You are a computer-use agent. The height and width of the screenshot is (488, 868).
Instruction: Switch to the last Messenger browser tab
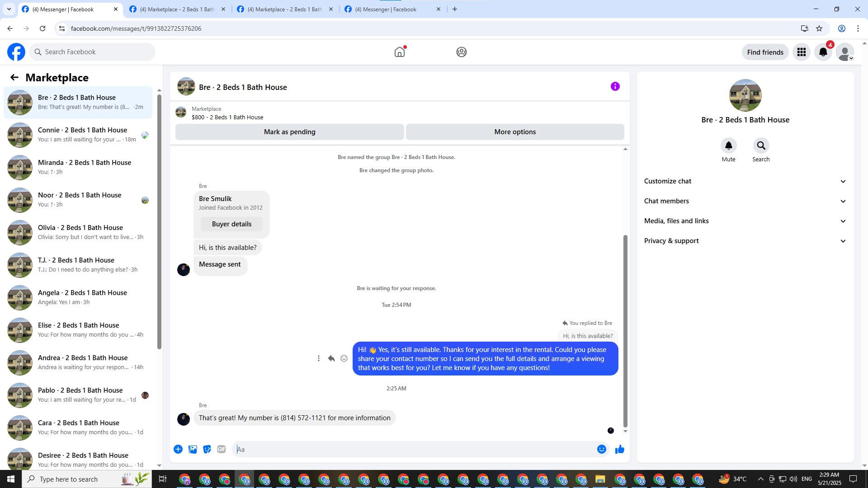tap(393, 9)
